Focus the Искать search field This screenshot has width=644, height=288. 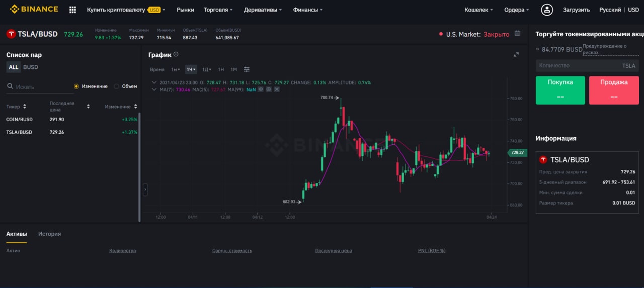[x=40, y=86]
